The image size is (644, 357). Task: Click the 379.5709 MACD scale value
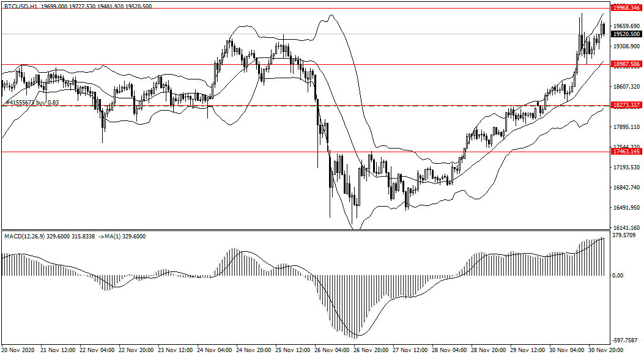tap(624, 235)
